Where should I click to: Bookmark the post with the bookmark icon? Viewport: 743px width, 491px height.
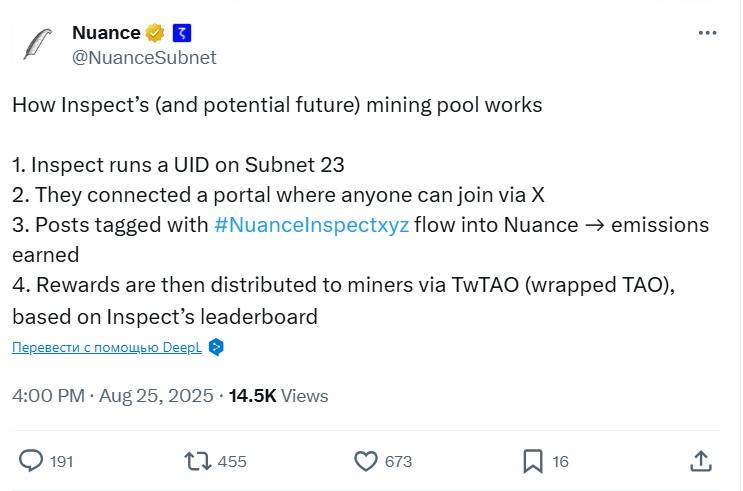tap(532, 461)
